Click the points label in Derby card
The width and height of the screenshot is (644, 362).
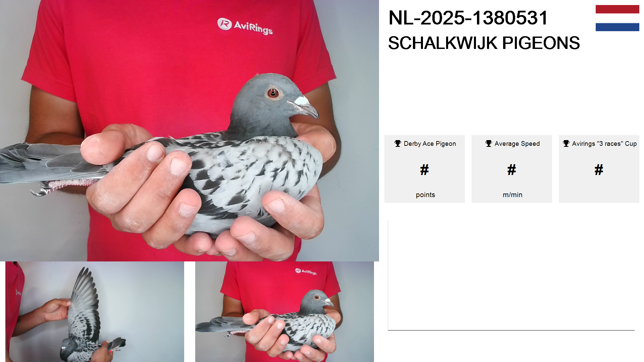coord(425,195)
